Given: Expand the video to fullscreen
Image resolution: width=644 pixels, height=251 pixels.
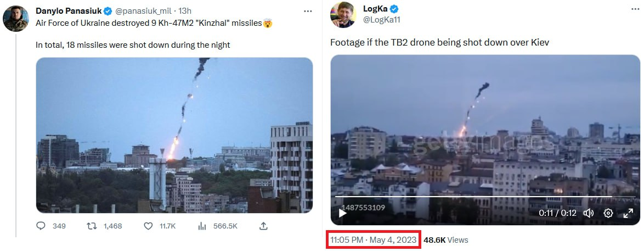Looking at the screenshot, I should [x=628, y=213].
